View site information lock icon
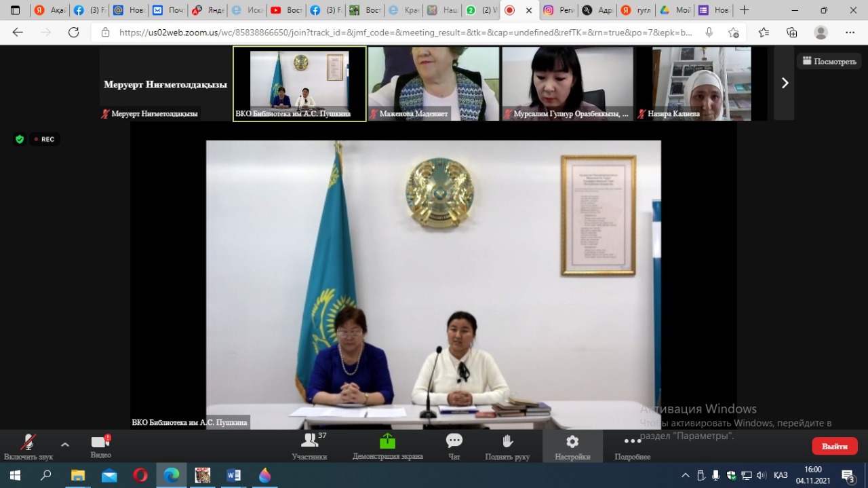 pyautogui.click(x=105, y=32)
